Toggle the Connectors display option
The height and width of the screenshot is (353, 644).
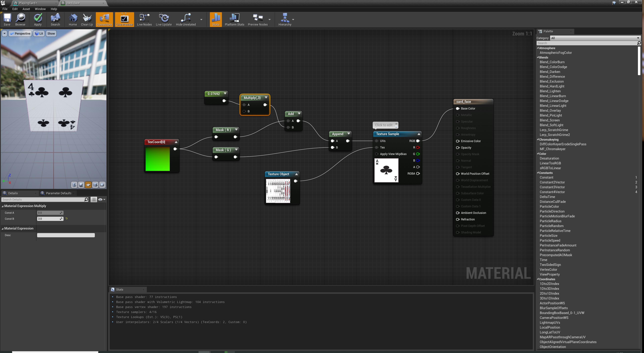coord(104,19)
